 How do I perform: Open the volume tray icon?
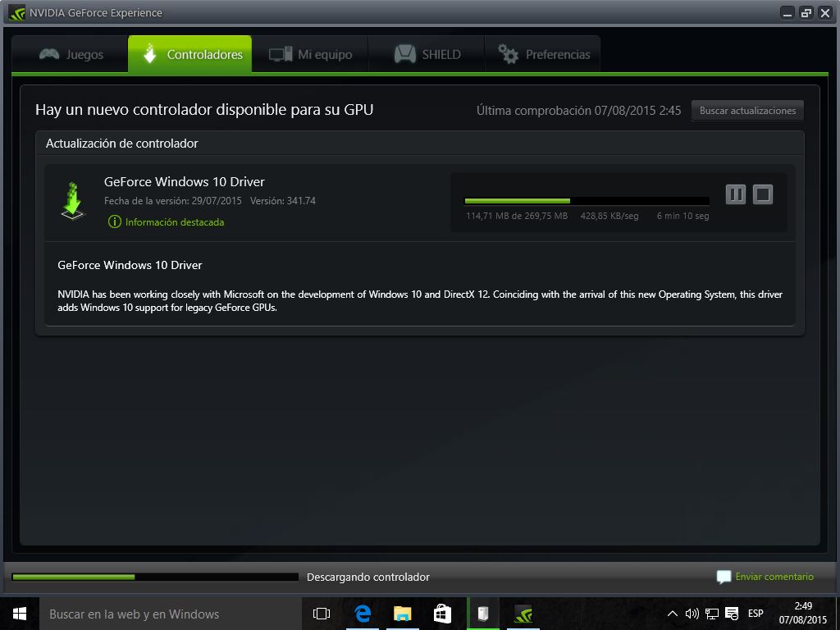692,614
